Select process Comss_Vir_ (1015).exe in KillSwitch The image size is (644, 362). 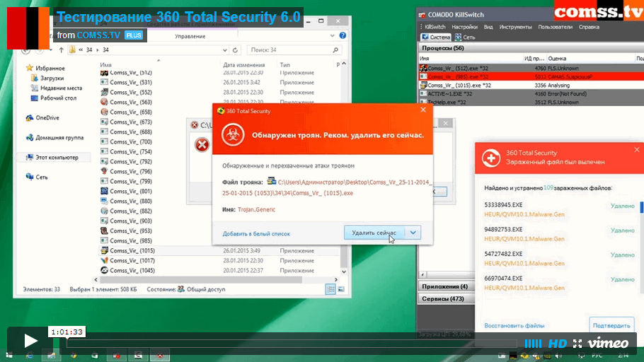point(531,86)
